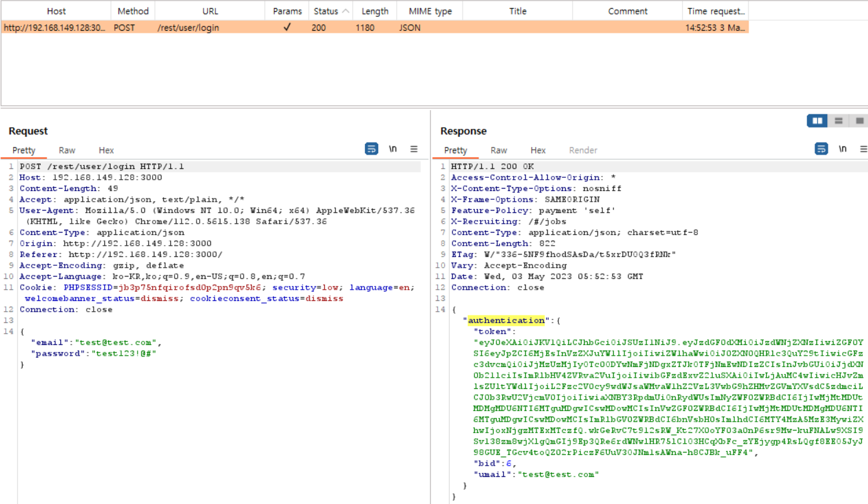Switch Request view to Pretty tab
The height and width of the screenshot is (504, 868).
[24, 150]
